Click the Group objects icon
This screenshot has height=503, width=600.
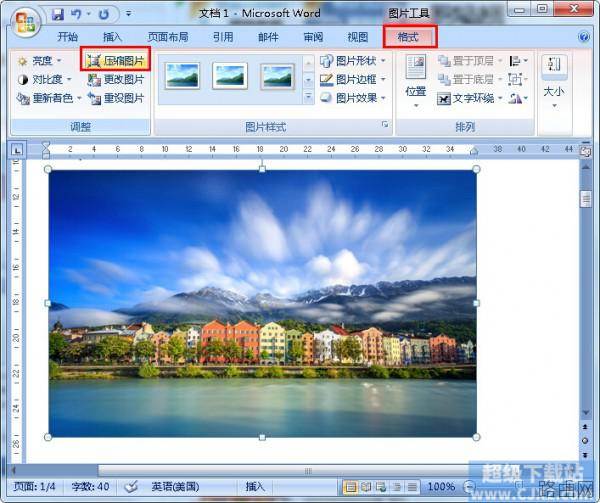pyautogui.click(x=517, y=79)
